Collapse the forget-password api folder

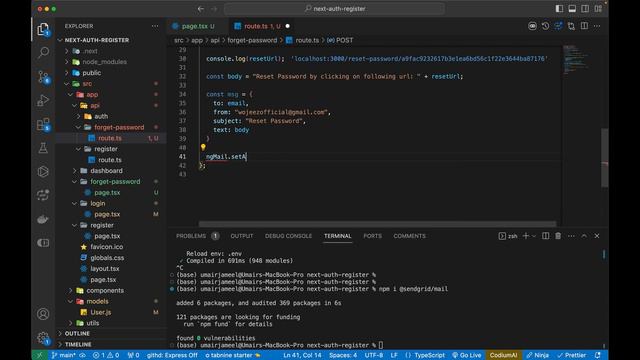tap(119, 127)
